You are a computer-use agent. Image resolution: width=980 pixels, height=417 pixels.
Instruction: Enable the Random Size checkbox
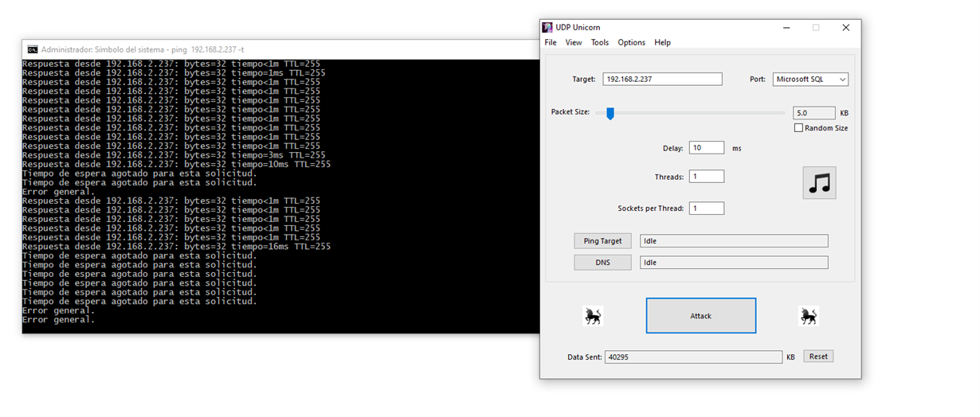[x=798, y=128]
